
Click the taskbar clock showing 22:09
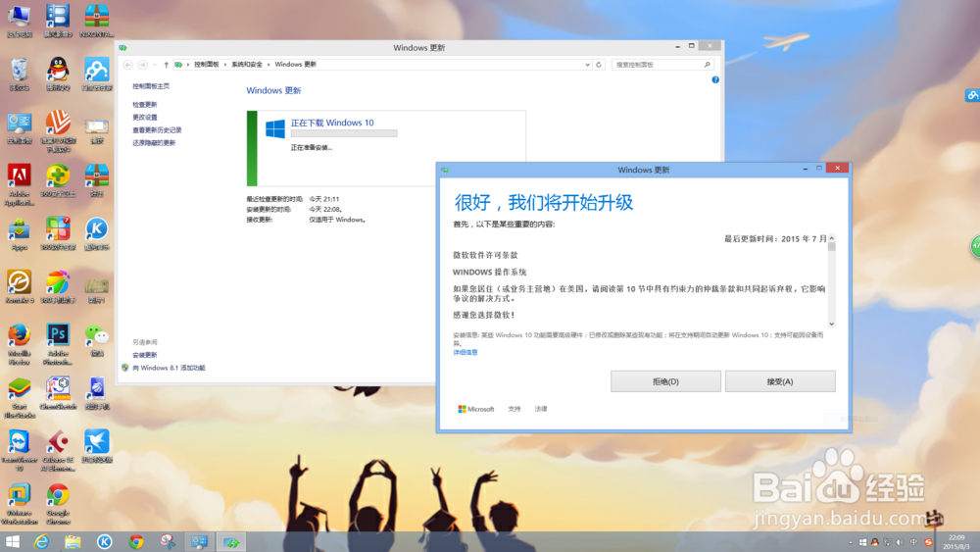click(x=956, y=542)
